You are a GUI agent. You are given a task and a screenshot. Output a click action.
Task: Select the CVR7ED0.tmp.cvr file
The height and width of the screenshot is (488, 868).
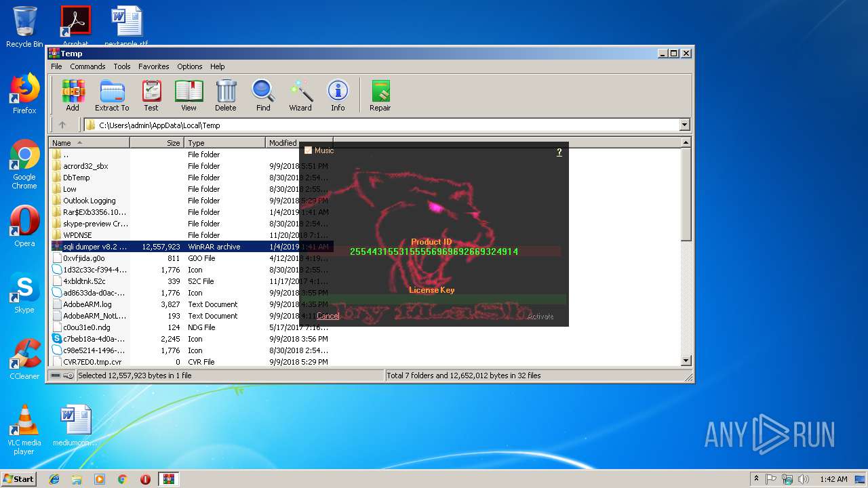(92, 362)
